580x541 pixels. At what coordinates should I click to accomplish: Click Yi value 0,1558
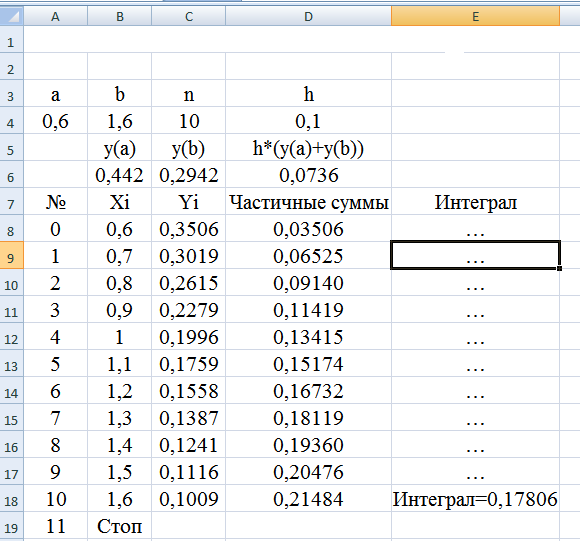(x=189, y=390)
